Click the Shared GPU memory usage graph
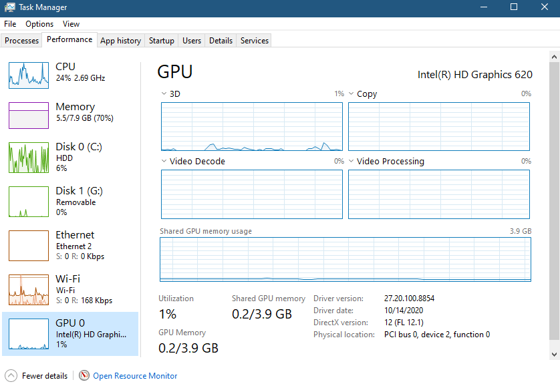The image size is (560, 392). pos(345,260)
